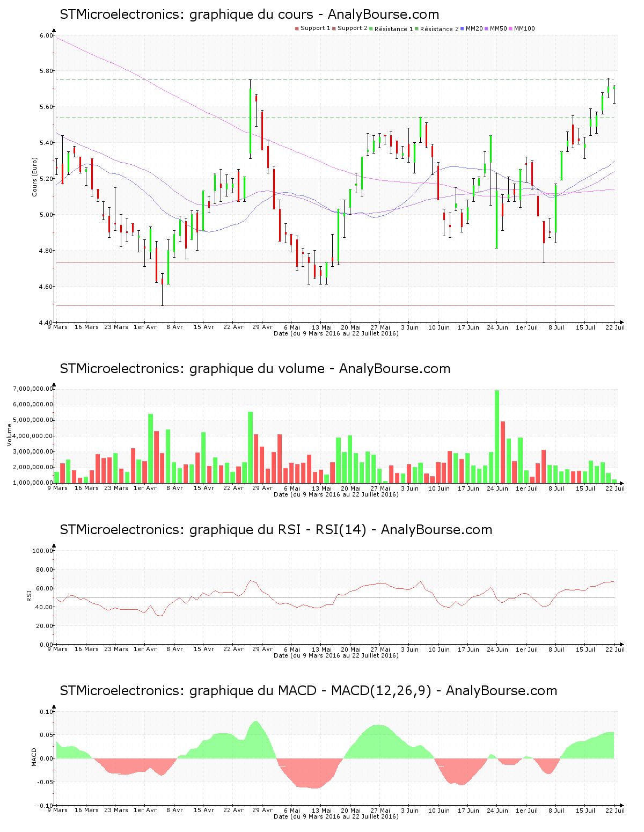Click the 'RSI' y-axis label
The image size is (644, 832).
tap(30, 595)
